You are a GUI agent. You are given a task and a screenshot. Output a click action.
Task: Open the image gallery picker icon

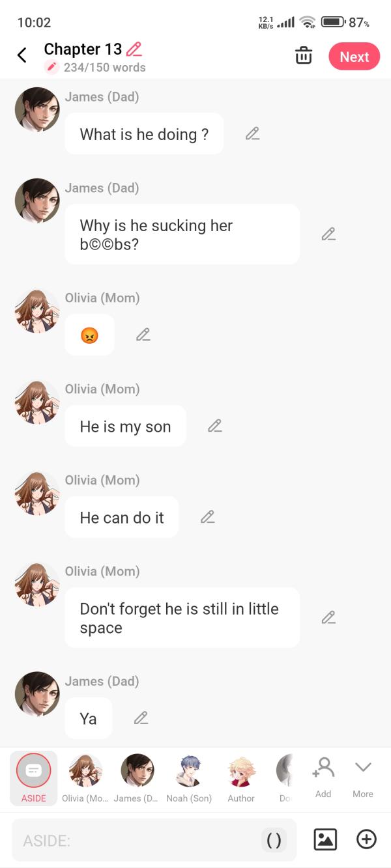[x=325, y=839]
